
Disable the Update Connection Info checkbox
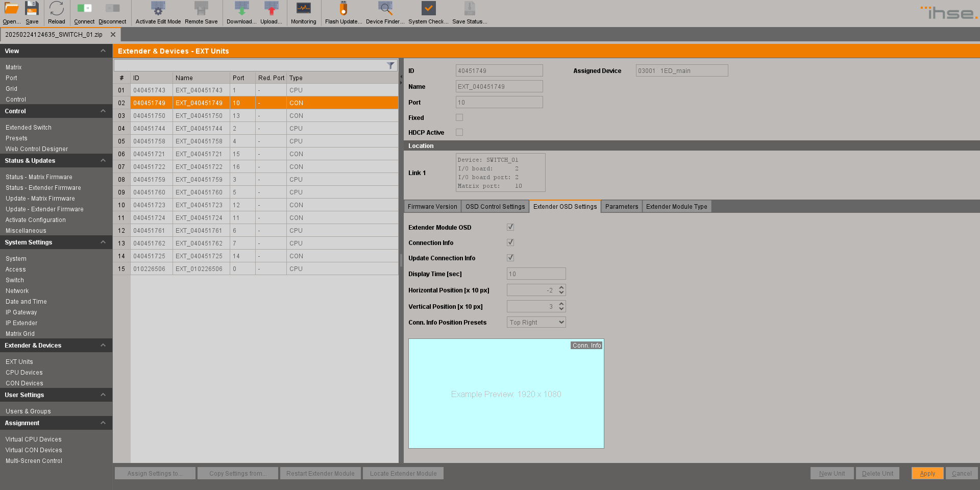[x=510, y=258]
